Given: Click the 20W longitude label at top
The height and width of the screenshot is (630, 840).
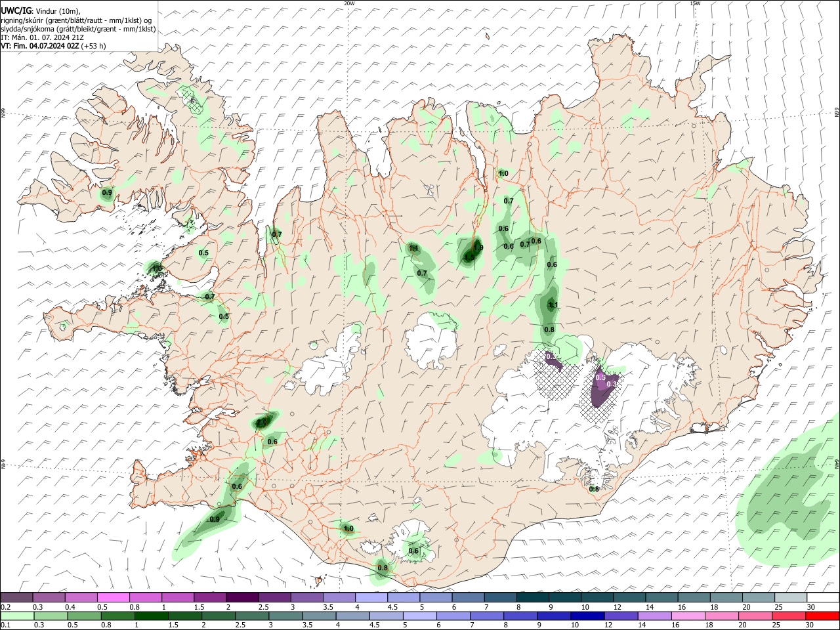Looking at the screenshot, I should (349, 3).
